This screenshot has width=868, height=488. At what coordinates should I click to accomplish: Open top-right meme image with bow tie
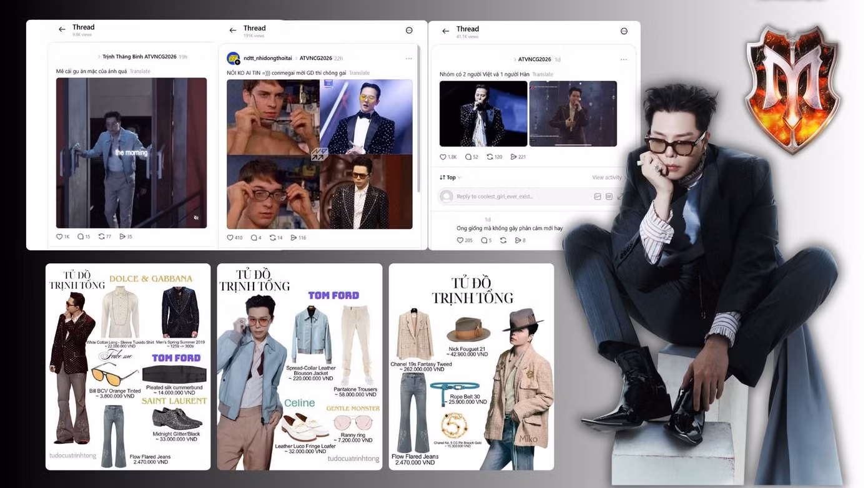pos(367,117)
